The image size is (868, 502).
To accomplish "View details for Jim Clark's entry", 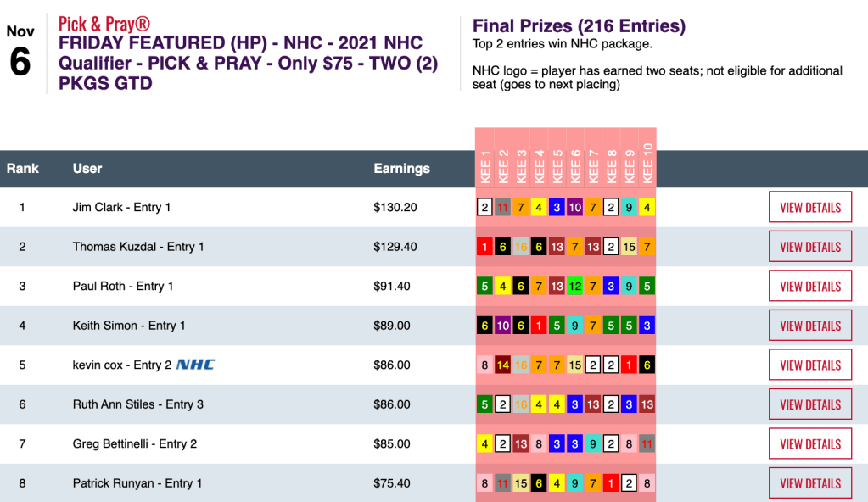I will coord(809,208).
